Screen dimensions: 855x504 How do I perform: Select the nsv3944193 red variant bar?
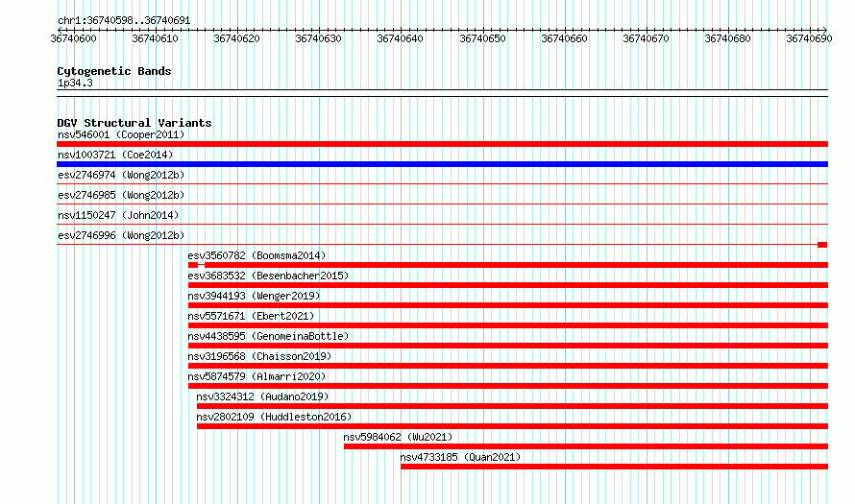[508, 305]
